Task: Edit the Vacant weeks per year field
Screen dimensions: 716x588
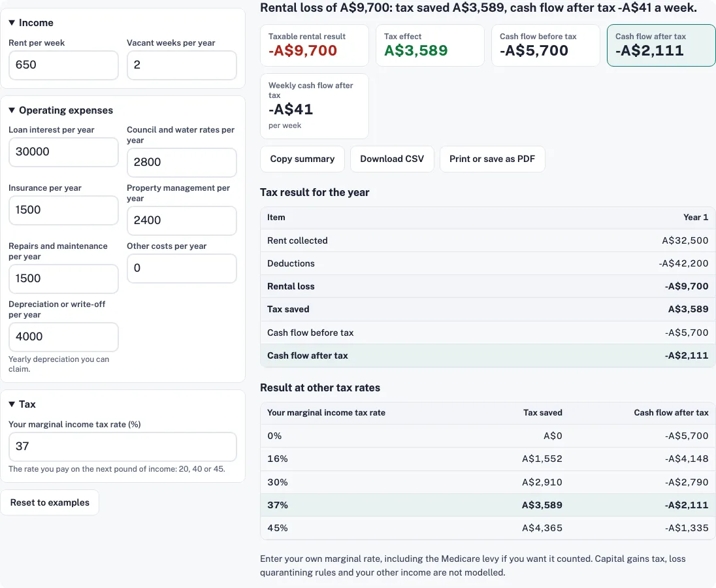Action: click(182, 65)
